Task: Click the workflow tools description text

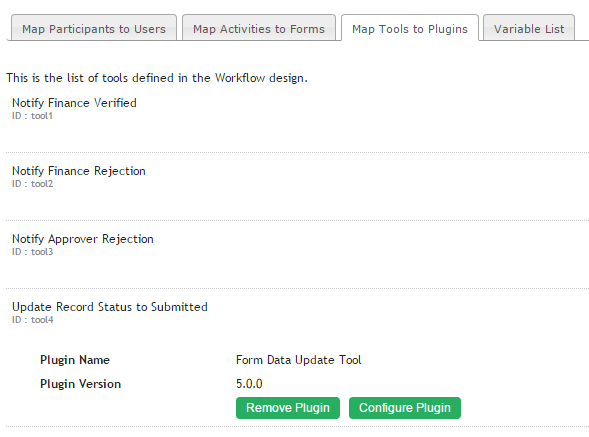Action: pos(157,78)
